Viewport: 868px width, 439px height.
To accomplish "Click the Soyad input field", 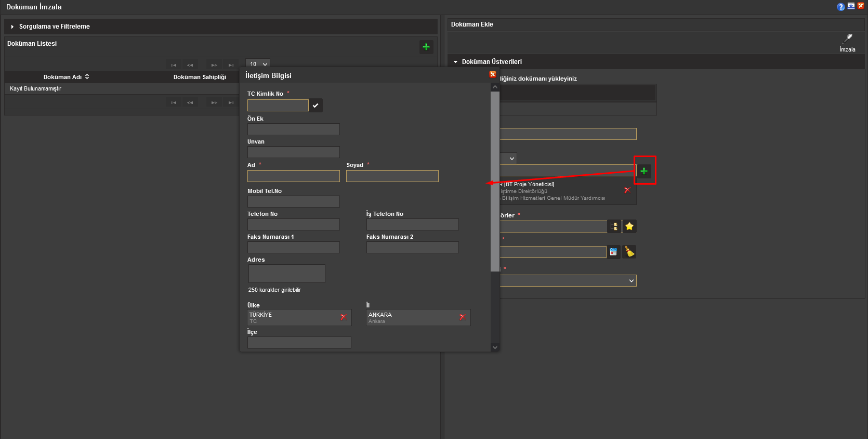I will tap(392, 176).
